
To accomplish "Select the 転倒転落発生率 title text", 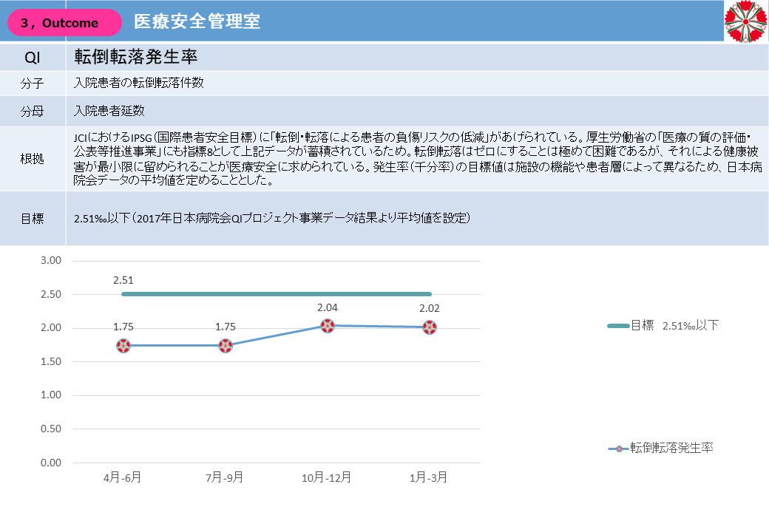I will point(136,57).
